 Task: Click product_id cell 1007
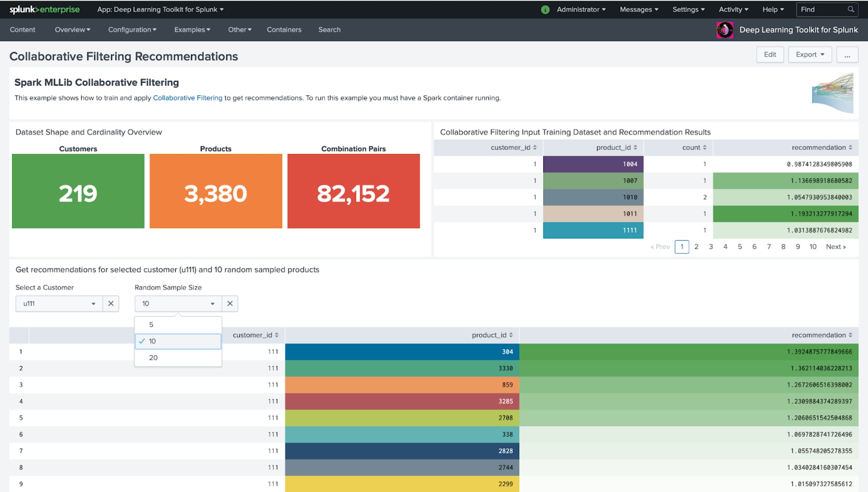click(593, 180)
